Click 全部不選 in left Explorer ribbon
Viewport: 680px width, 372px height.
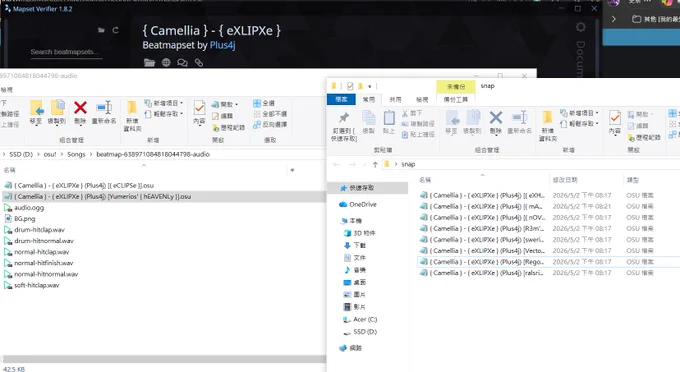pos(270,114)
